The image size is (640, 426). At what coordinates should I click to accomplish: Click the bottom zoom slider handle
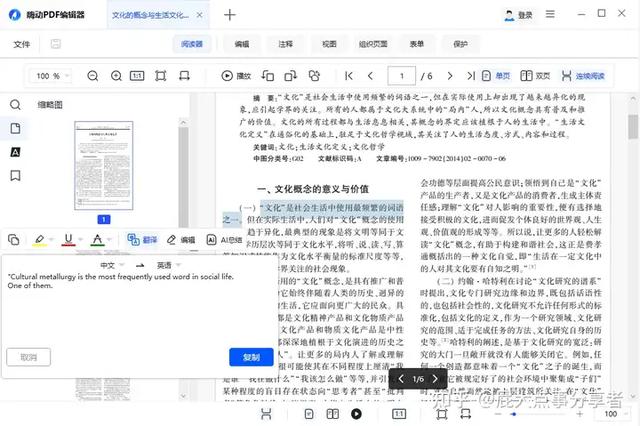pos(513,414)
